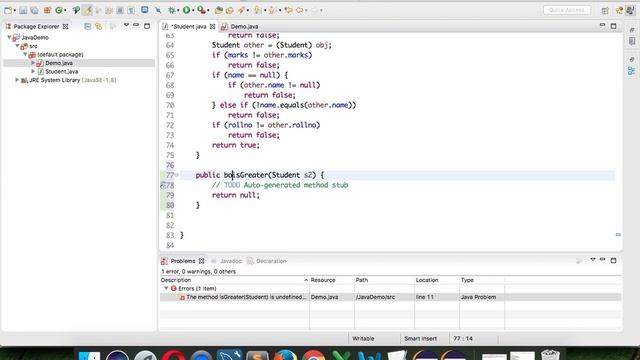Viewport: 640px width, 360px height.
Task: Sort by the Resource column header
Action: point(332,280)
